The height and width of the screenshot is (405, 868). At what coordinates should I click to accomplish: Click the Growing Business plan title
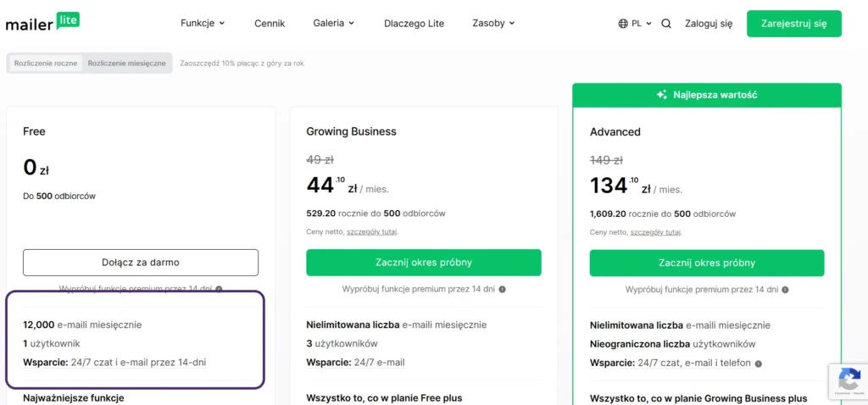click(352, 131)
